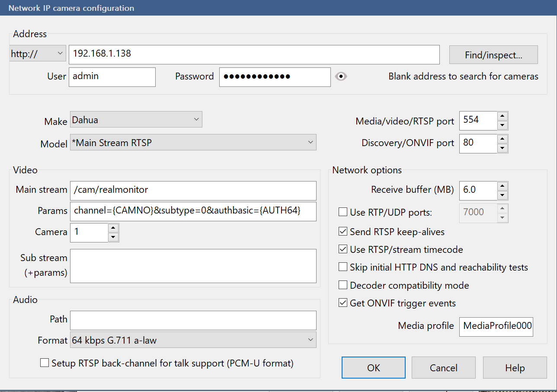Increase the Camera number with up arrow

[x=113, y=228]
